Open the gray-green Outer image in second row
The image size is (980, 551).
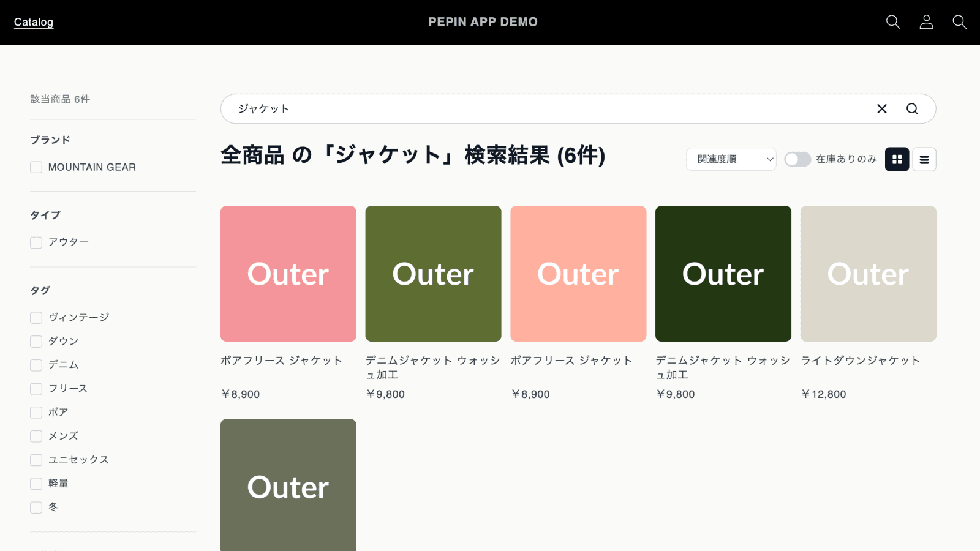coord(288,485)
